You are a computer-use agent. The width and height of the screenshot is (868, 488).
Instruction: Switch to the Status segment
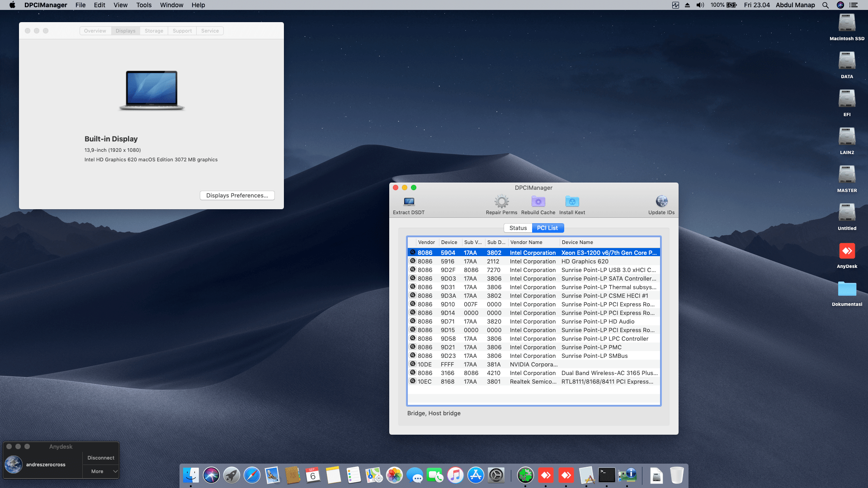518,228
